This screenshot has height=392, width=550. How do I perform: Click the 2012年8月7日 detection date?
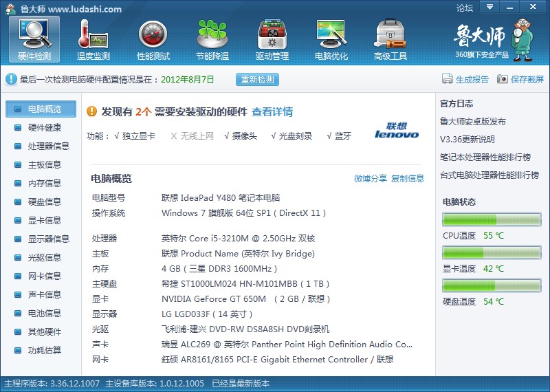[x=187, y=79]
